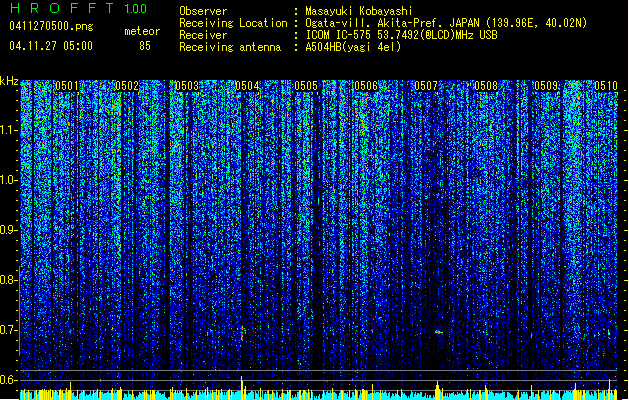Click the 0502 time marker
This screenshot has height=400, width=629.
[127, 86]
